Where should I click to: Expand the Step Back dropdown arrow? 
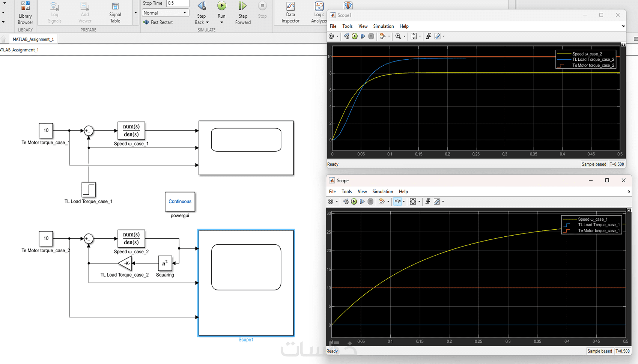point(207,23)
